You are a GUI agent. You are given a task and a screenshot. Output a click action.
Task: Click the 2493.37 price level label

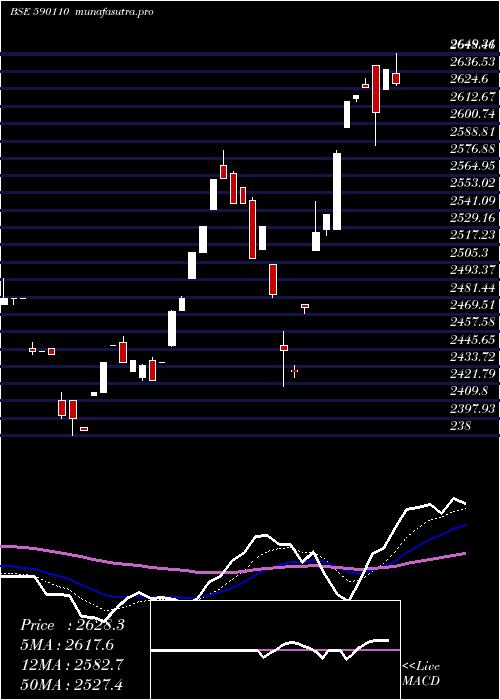pos(472,271)
